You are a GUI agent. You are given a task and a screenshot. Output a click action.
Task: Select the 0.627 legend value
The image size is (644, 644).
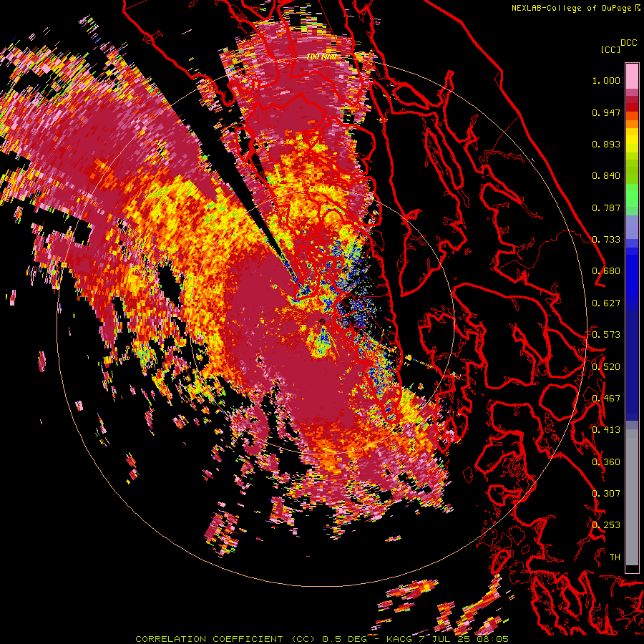tap(606, 303)
